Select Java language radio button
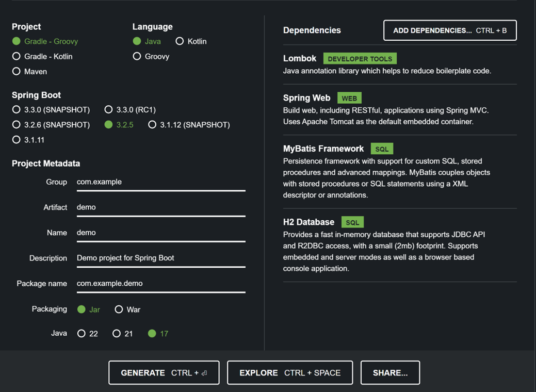 147,41
